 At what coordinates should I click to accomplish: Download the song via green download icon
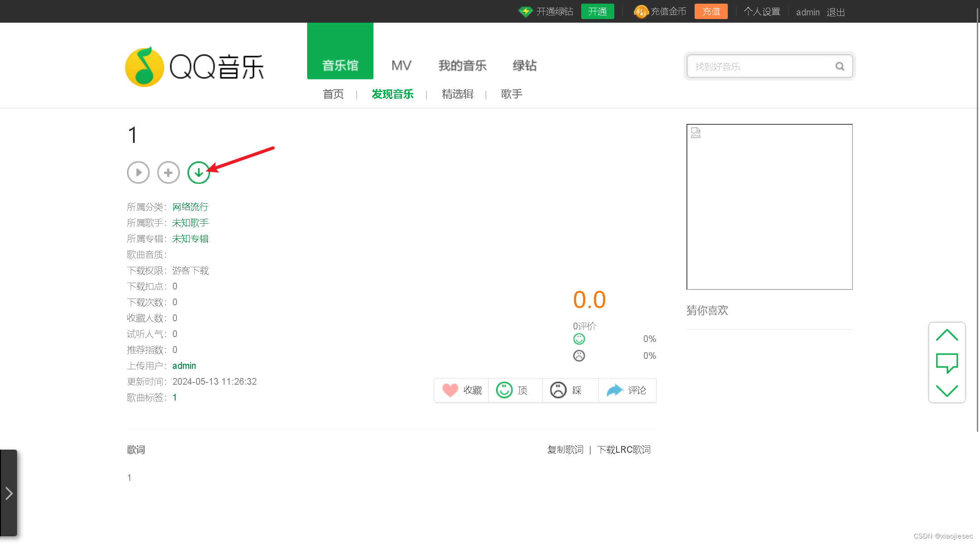198,172
